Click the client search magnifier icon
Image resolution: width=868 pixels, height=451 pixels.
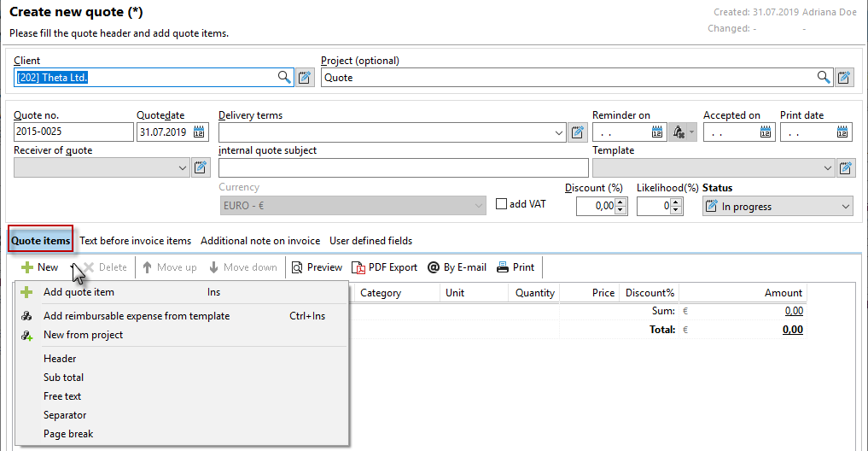[x=284, y=78]
